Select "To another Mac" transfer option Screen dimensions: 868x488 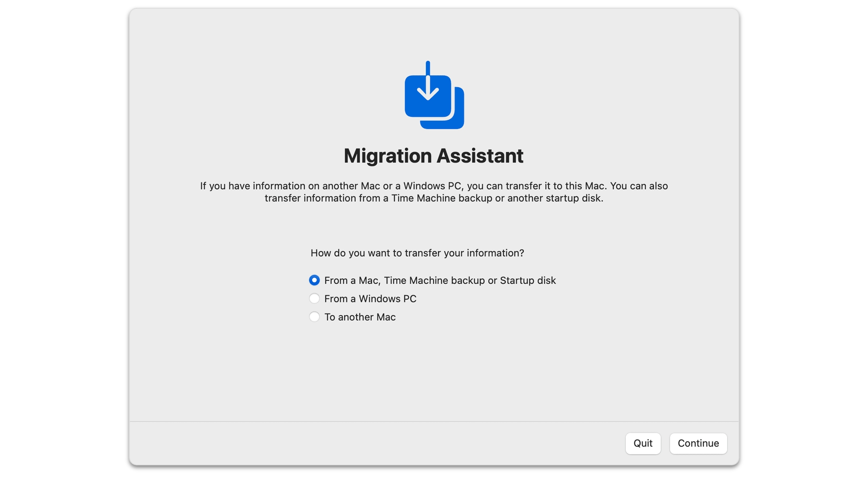[359, 317]
